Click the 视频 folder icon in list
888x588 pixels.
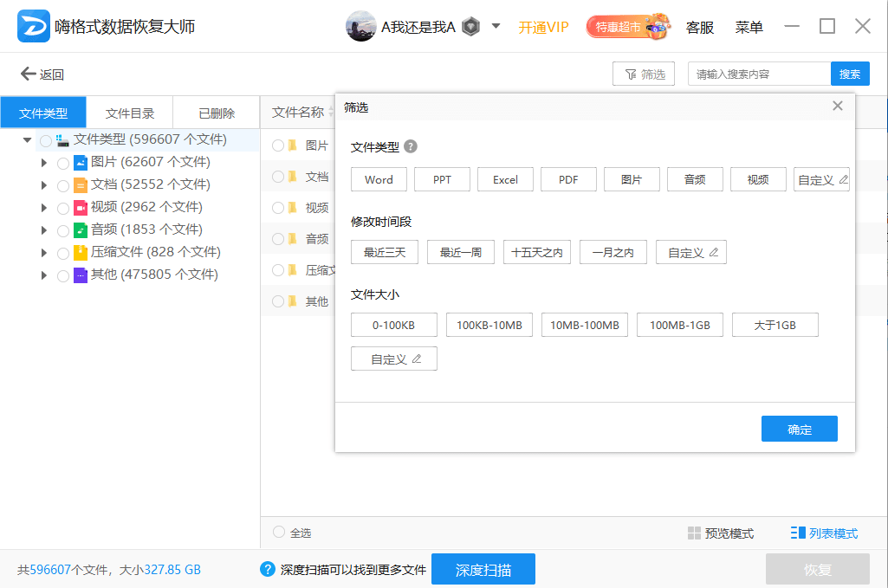293,208
